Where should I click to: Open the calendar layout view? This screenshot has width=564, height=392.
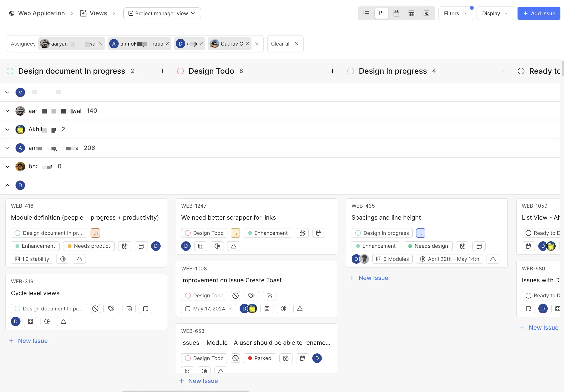click(396, 13)
